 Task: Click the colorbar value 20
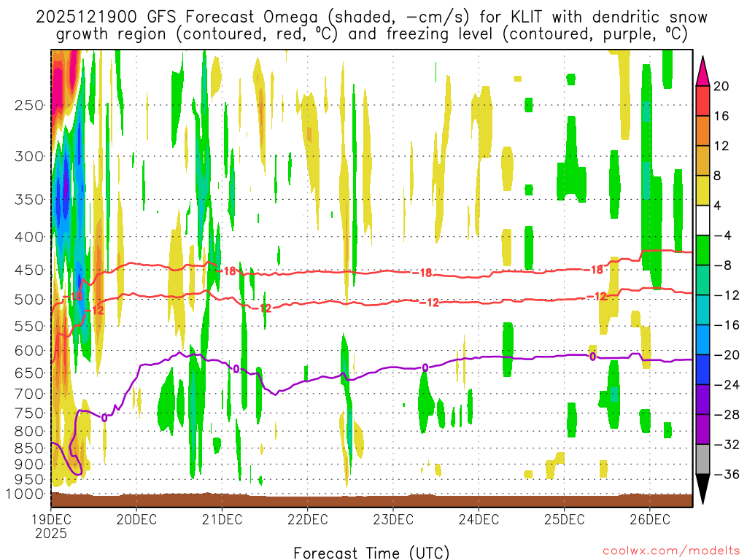point(721,86)
